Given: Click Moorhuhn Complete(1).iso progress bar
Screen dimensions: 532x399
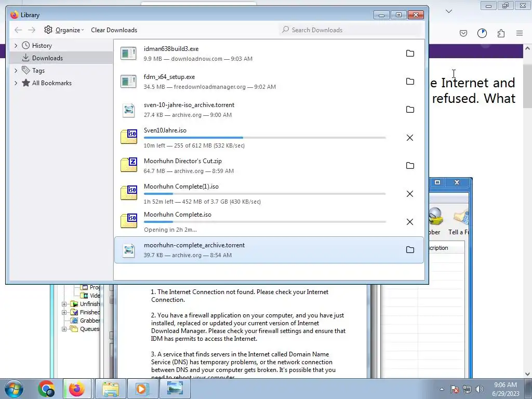Looking at the screenshot, I should (264, 194).
